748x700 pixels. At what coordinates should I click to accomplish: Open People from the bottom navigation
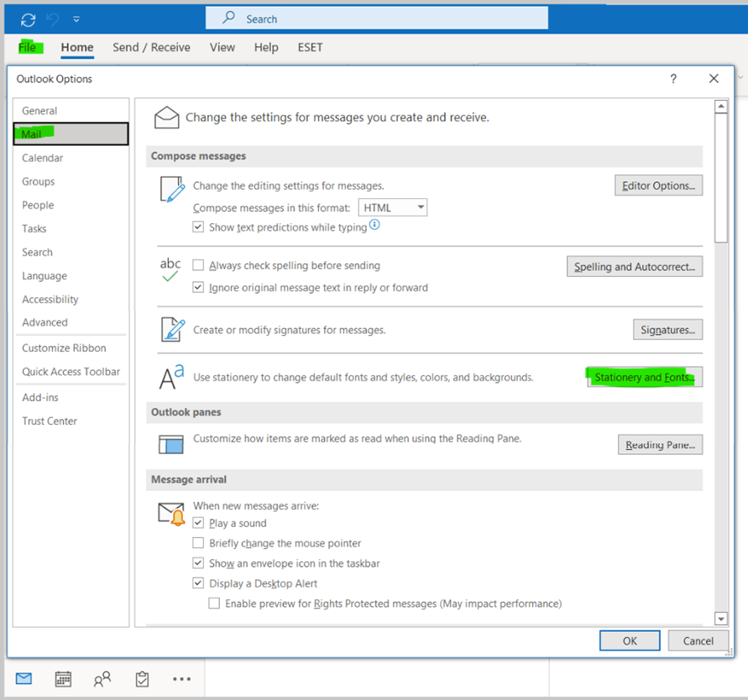(x=102, y=678)
